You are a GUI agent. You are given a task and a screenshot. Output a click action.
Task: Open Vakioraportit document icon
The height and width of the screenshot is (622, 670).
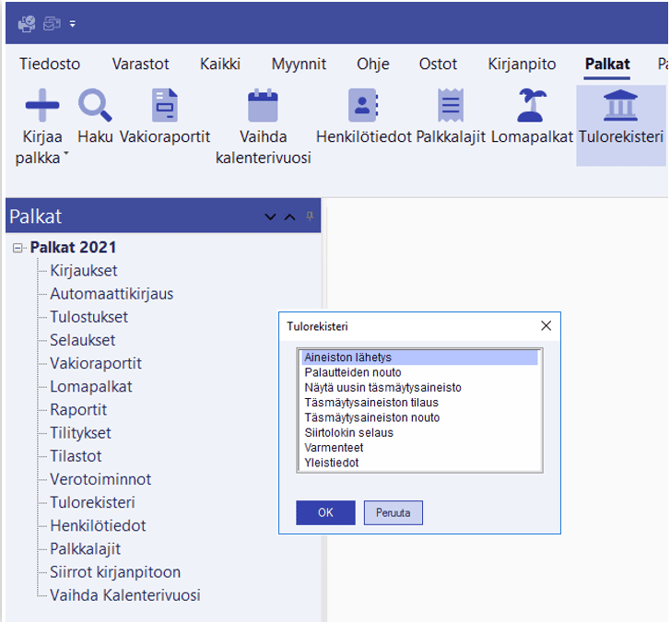pyautogui.click(x=164, y=106)
